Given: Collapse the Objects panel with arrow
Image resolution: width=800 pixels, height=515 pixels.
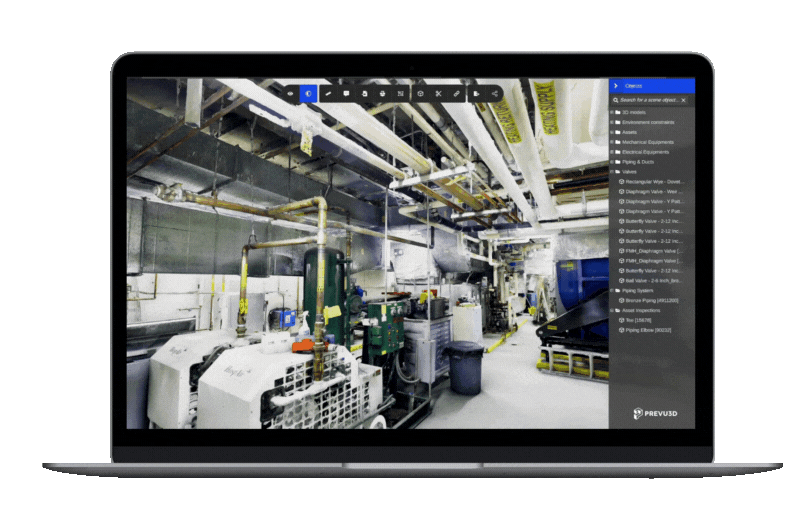Looking at the screenshot, I should click(615, 86).
